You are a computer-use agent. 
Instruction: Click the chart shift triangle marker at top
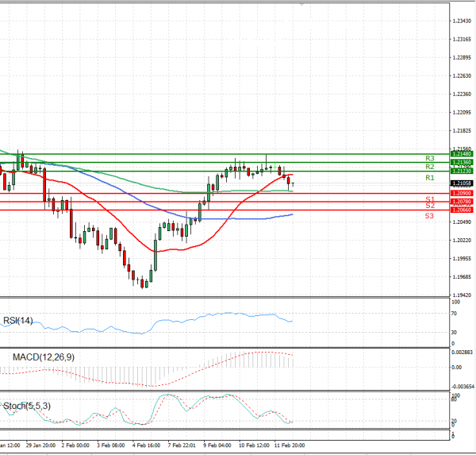click(301, 4)
